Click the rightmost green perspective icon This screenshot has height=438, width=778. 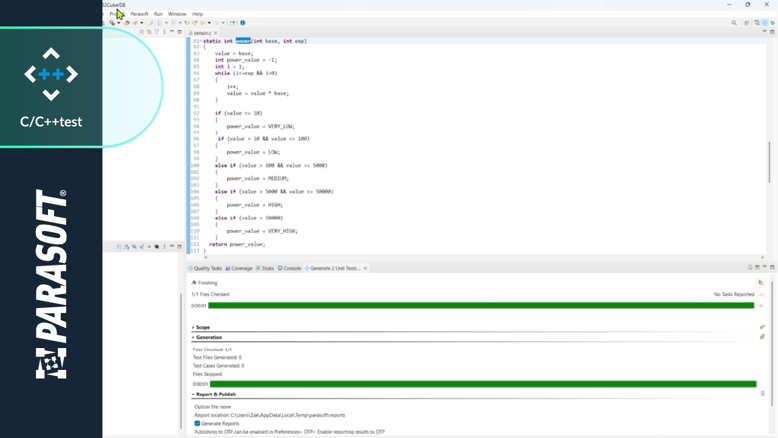click(773, 23)
